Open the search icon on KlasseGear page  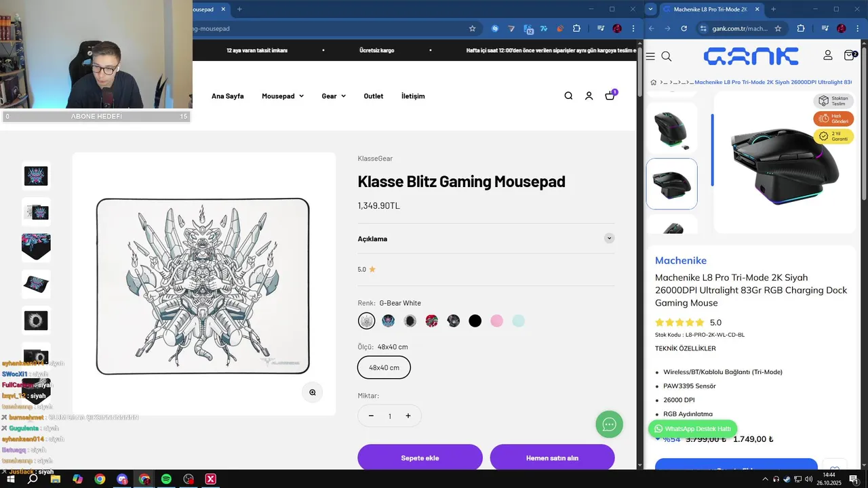[x=568, y=96]
